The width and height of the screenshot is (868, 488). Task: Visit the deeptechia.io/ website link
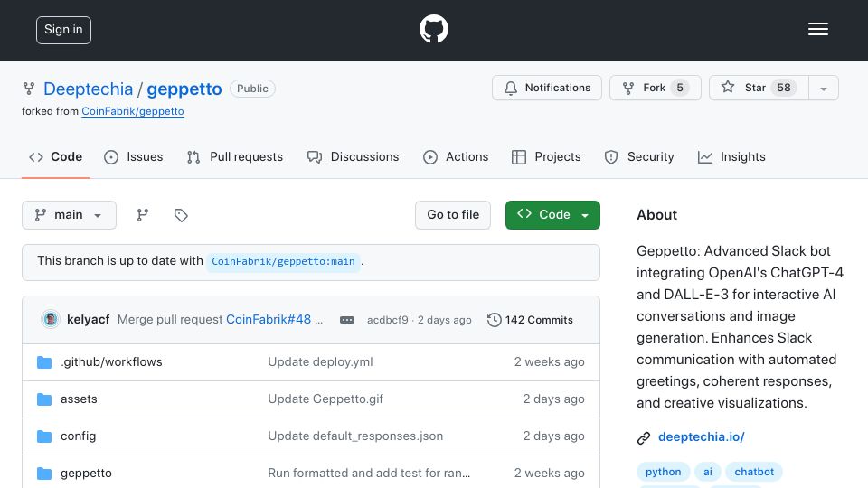pos(702,437)
